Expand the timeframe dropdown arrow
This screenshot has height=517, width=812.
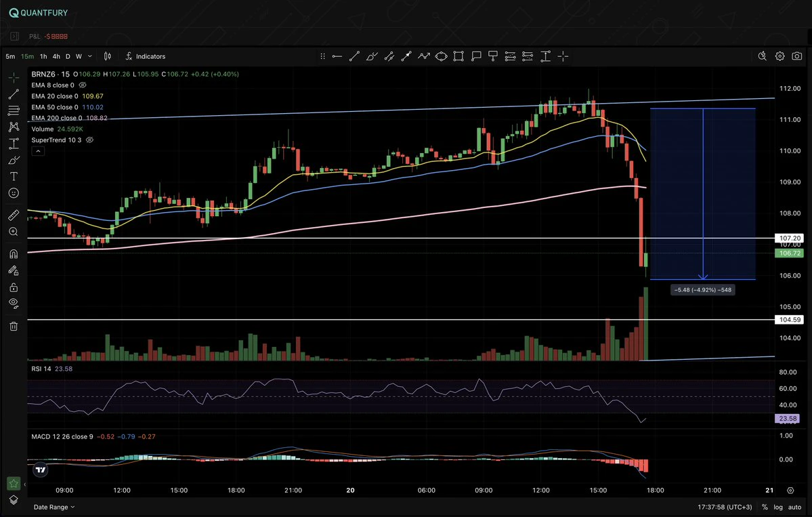89,56
